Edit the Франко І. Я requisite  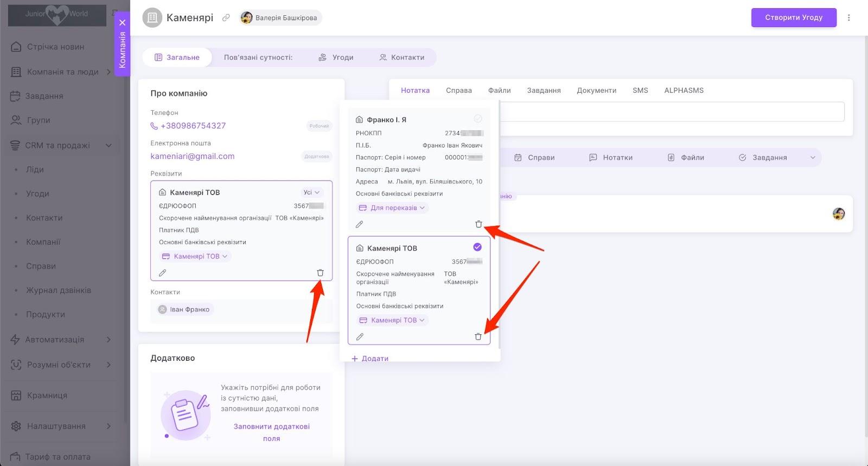[359, 224]
